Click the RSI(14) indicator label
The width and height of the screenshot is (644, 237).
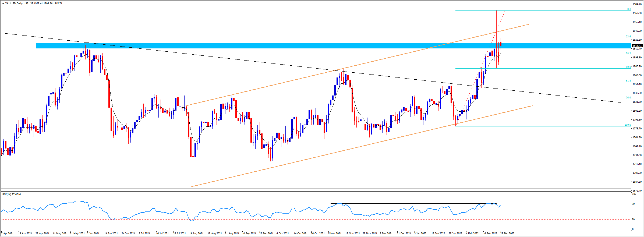11,194
